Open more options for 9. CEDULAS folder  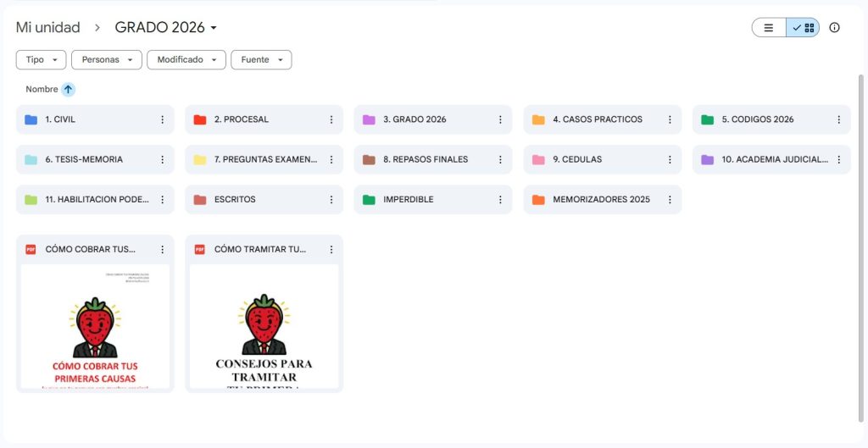pos(670,159)
